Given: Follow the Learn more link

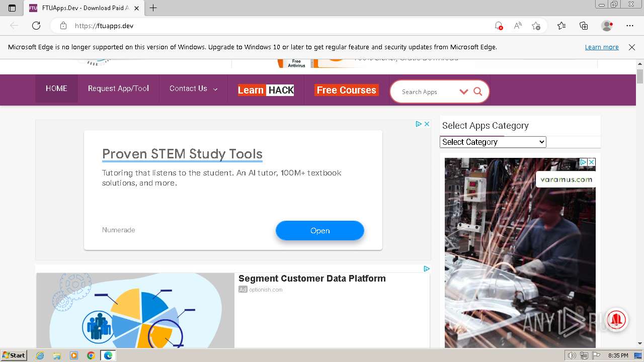Looking at the screenshot, I should coord(602,47).
